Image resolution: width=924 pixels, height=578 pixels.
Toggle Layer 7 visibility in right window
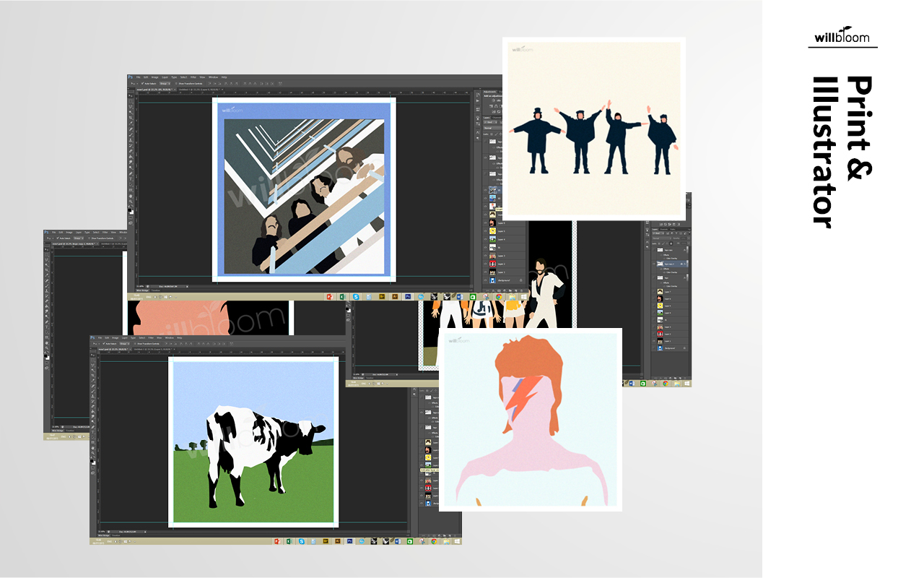point(654,291)
